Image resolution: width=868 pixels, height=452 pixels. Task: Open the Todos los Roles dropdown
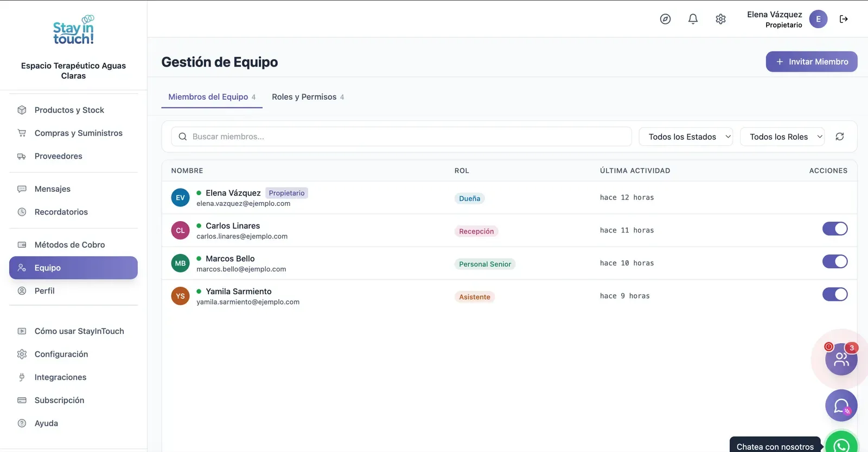(x=782, y=137)
